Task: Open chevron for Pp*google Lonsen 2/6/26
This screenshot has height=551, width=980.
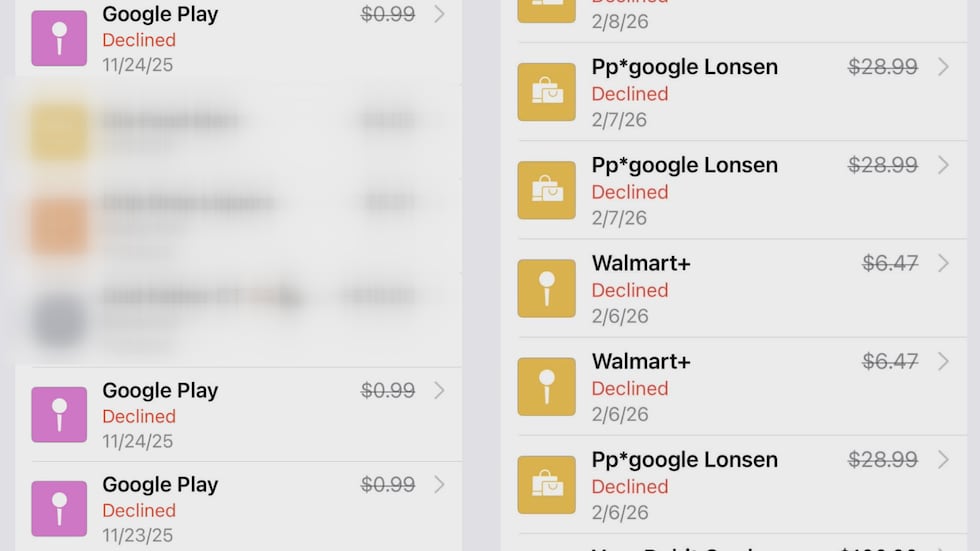Action: point(943,460)
